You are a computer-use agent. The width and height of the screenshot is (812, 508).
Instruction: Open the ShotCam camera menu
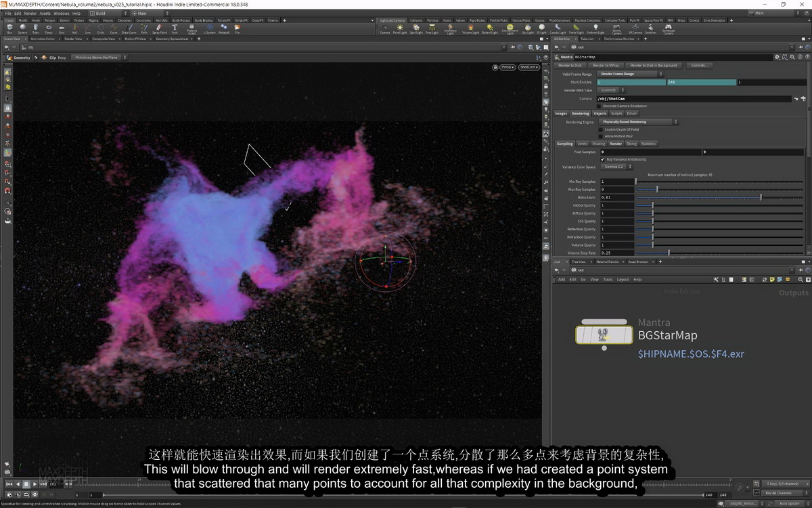[528, 67]
